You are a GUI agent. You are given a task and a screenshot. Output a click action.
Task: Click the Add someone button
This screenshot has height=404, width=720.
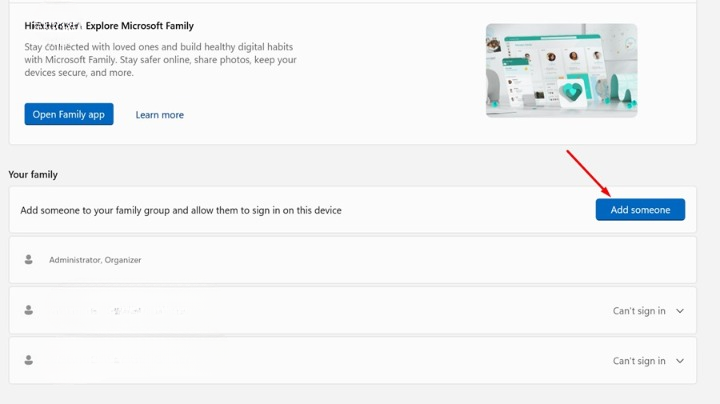pyautogui.click(x=640, y=210)
